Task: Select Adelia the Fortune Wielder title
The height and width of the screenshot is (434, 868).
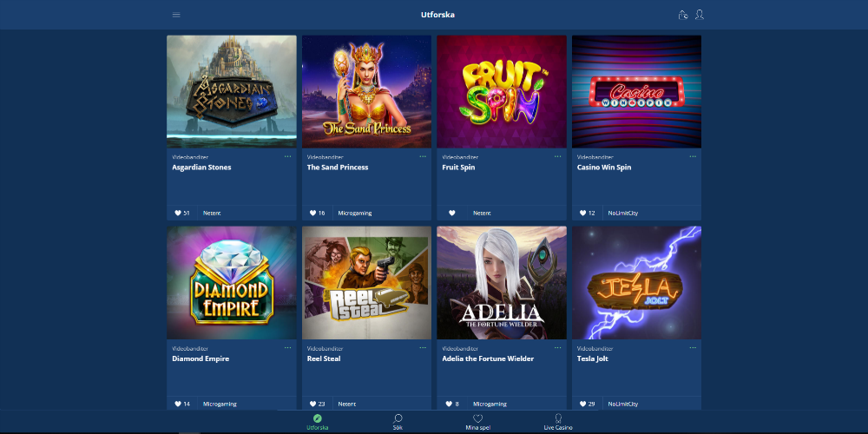Action: tap(488, 358)
